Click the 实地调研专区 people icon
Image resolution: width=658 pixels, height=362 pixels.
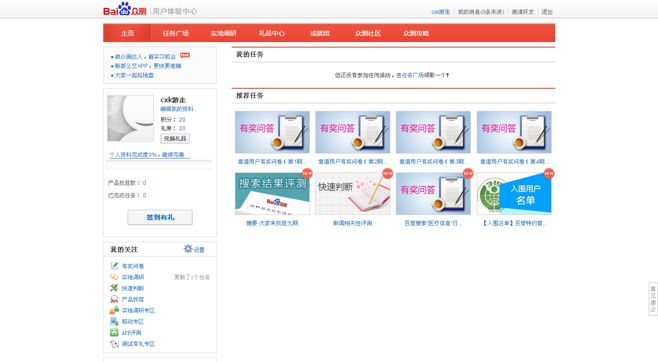pyautogui.click(x=114, y=310)
